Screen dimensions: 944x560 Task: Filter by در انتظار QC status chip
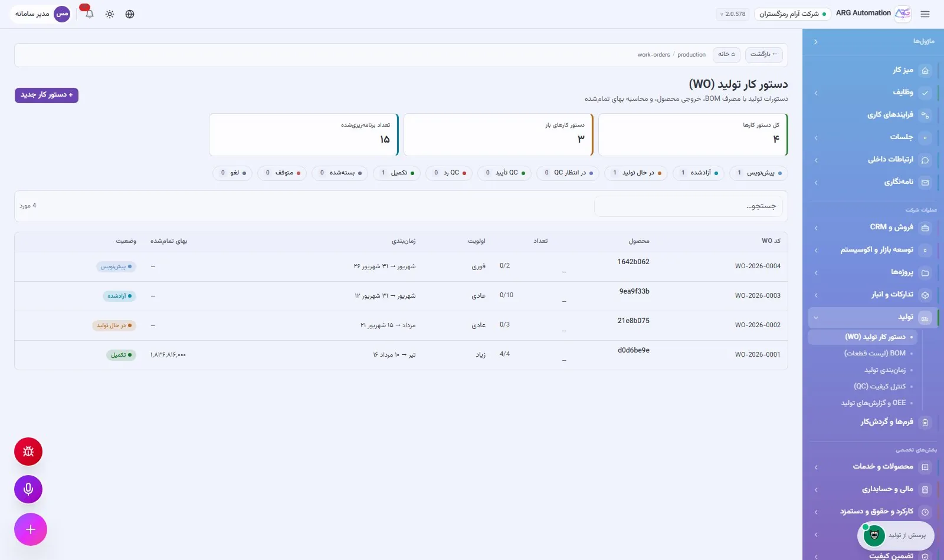pyautogui.click(x=568, y=173)
